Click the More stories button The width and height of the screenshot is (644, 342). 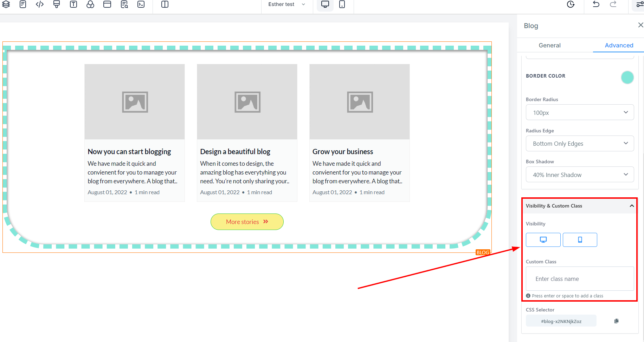click(x=247, y=222)
